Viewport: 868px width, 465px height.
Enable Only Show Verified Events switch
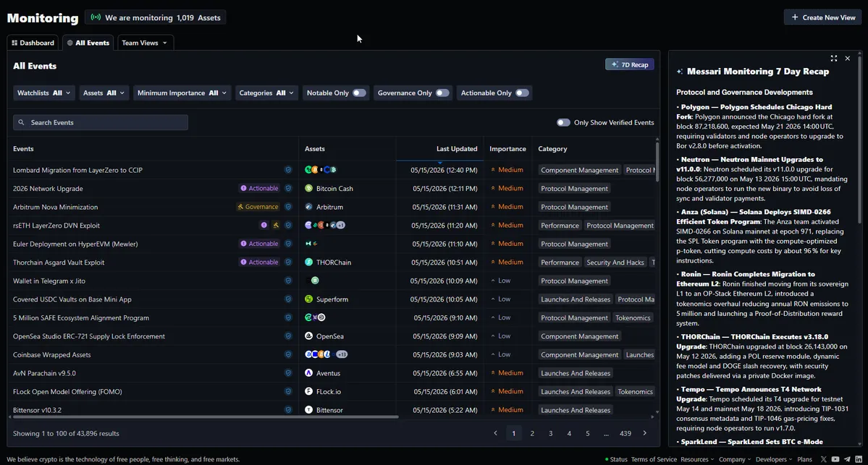[563, 123]
